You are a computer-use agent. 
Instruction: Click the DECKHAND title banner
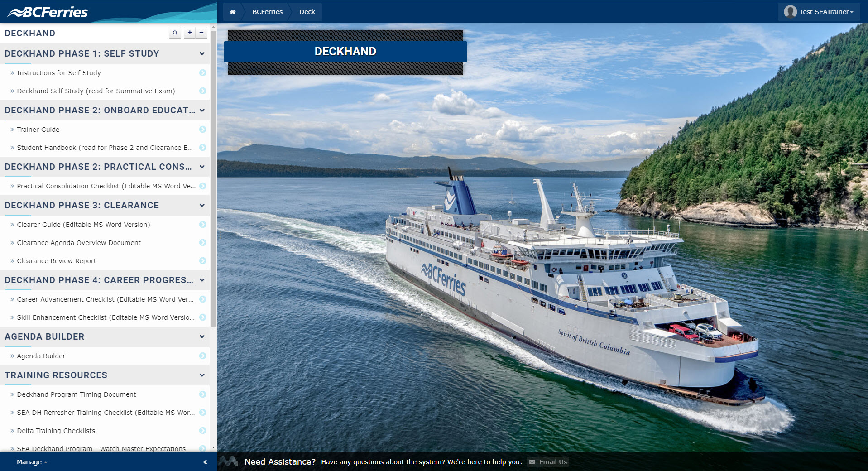pos(345,52)
